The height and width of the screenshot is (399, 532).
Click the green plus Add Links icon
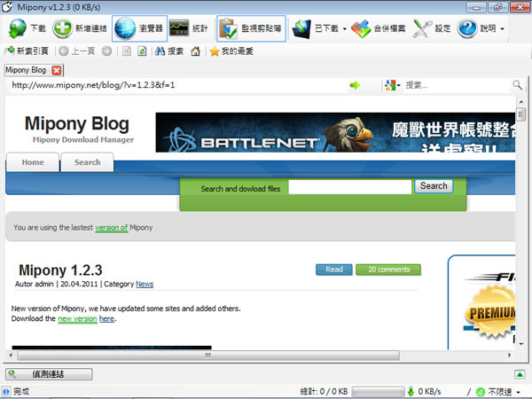point(62,28)
